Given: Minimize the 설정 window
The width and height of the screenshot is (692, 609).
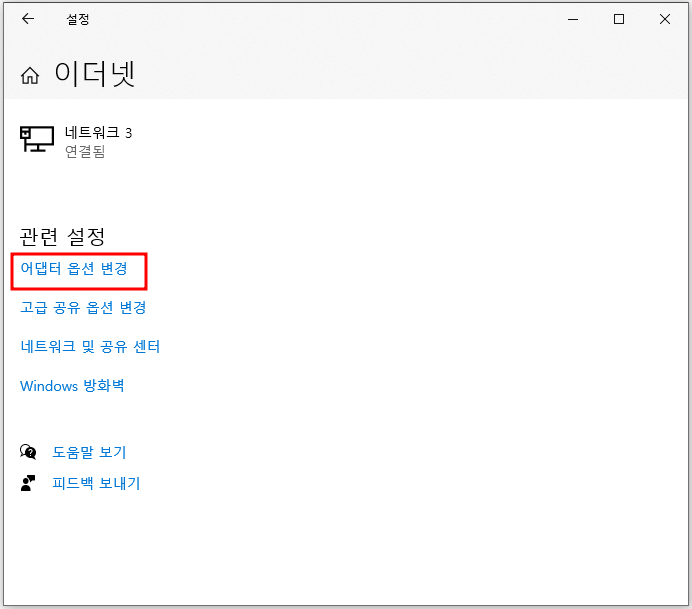Looking at the screenshot, I should [573, 19].
